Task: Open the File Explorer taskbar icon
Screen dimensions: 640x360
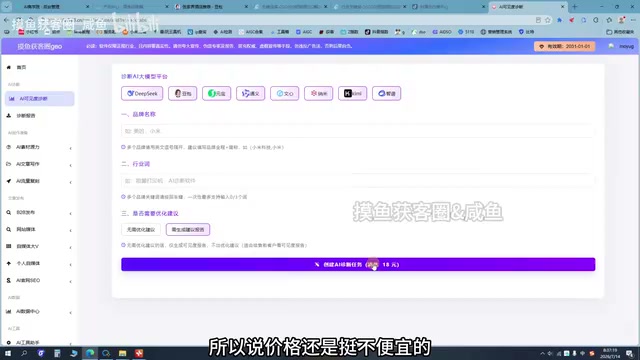Action: point(122,353)
